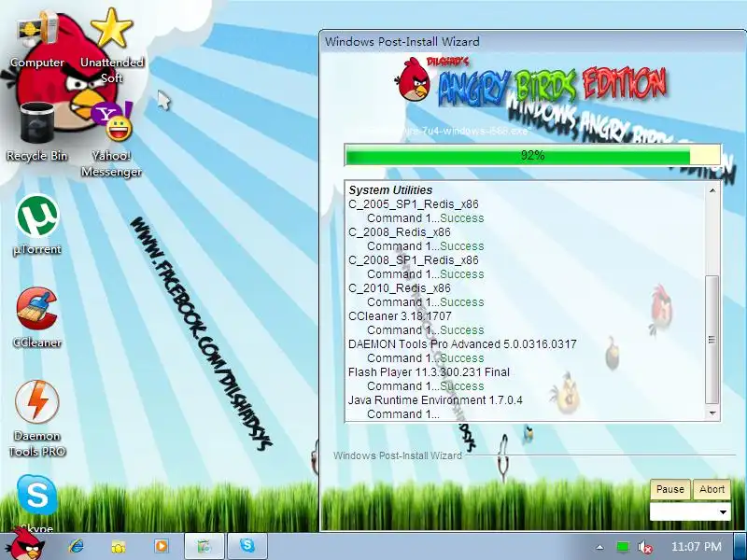Open the file explorer taskbar icon
Viewport: 747px width, 560px height.
pyautogui.click(x=119, y=546)
